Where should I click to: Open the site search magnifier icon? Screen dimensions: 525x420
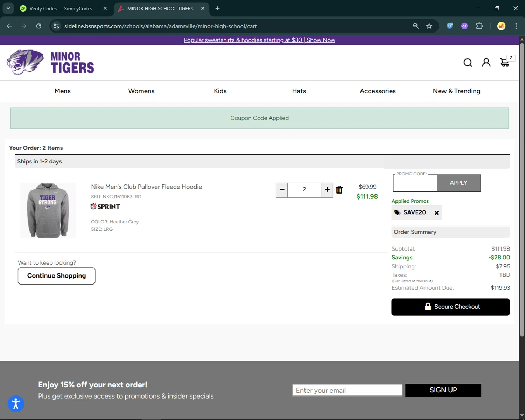pos(468,63)
